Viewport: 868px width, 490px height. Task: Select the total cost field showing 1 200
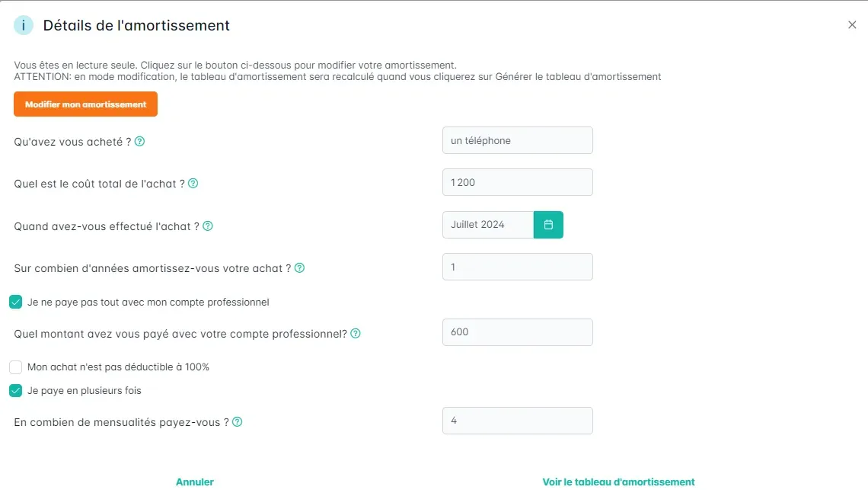point(517,182)
